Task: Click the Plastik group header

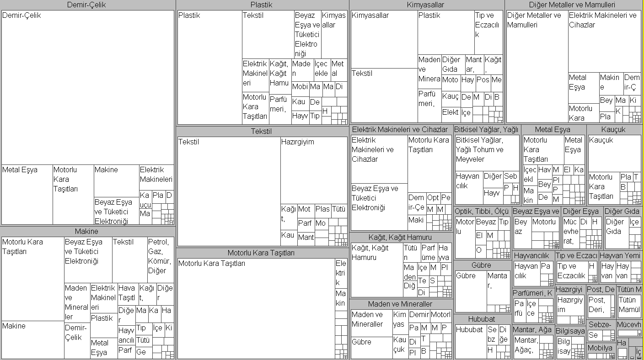Action: (x=262, y=5)
